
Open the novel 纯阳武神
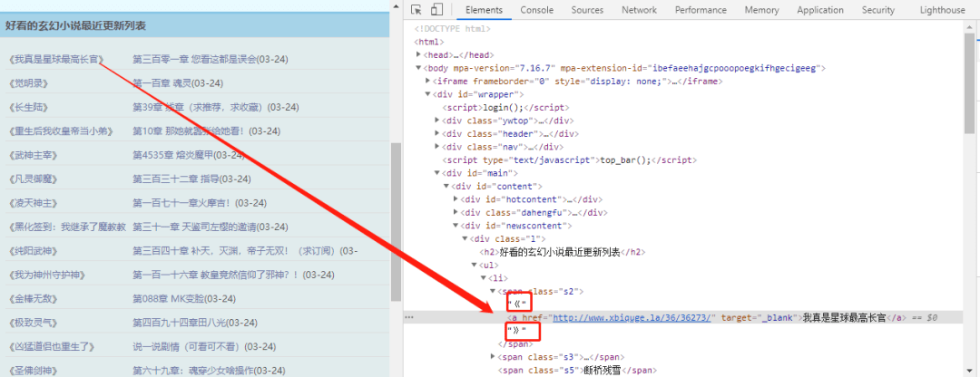pyautogui.click(x=34, y=251)
